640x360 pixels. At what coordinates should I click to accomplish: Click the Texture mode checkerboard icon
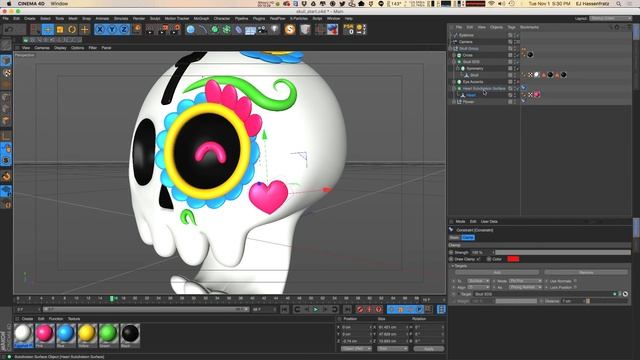click(6, 73)
